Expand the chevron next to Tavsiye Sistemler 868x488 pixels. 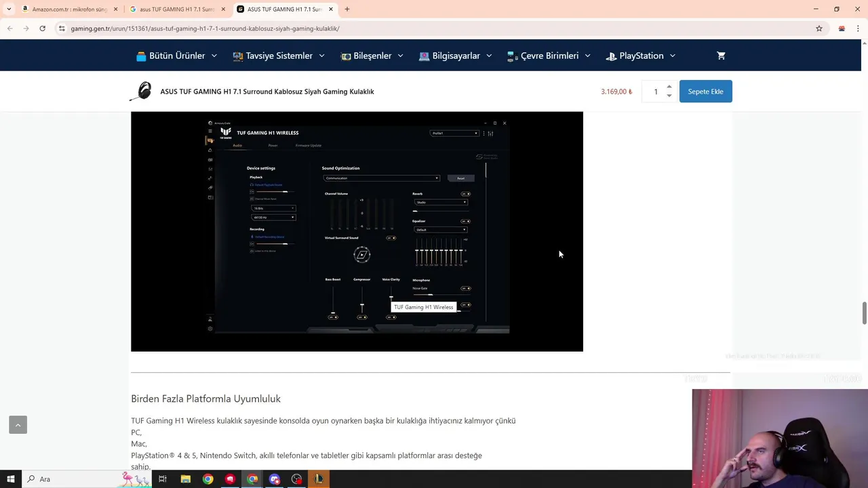tap(321, 56)
